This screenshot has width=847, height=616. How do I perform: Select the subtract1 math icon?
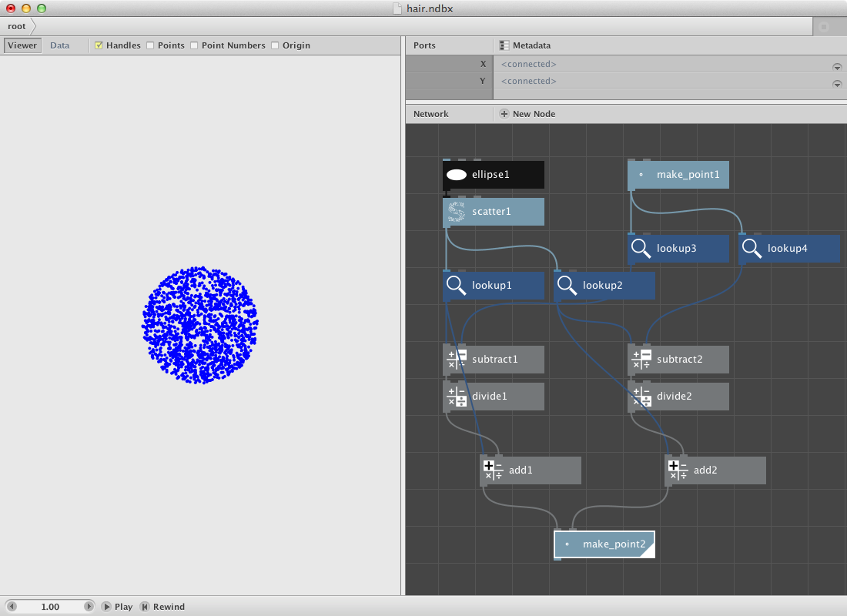pyautogui.click(x=457, y=360)
